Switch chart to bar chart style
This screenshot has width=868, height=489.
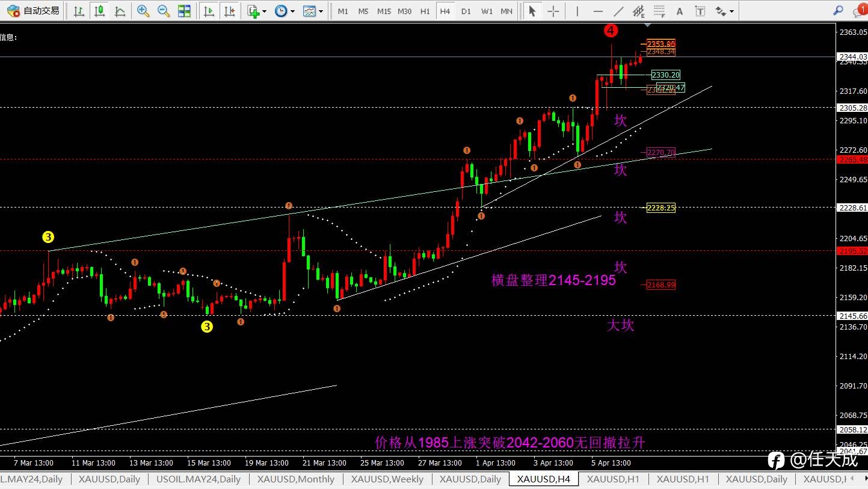[x=79, y=11]
